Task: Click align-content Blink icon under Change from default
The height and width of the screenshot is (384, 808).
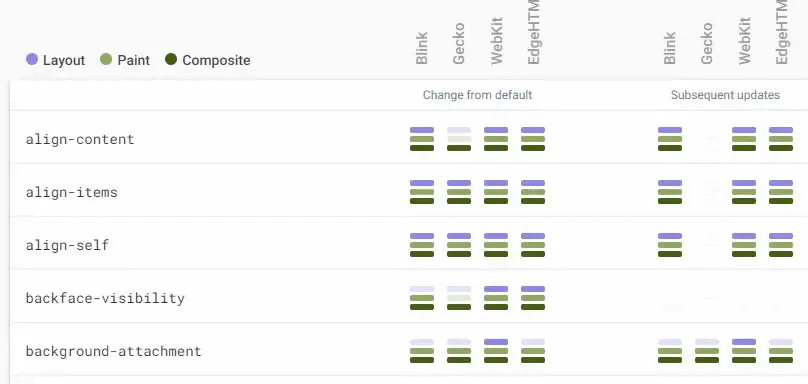Action: click(x=422, y=139)
